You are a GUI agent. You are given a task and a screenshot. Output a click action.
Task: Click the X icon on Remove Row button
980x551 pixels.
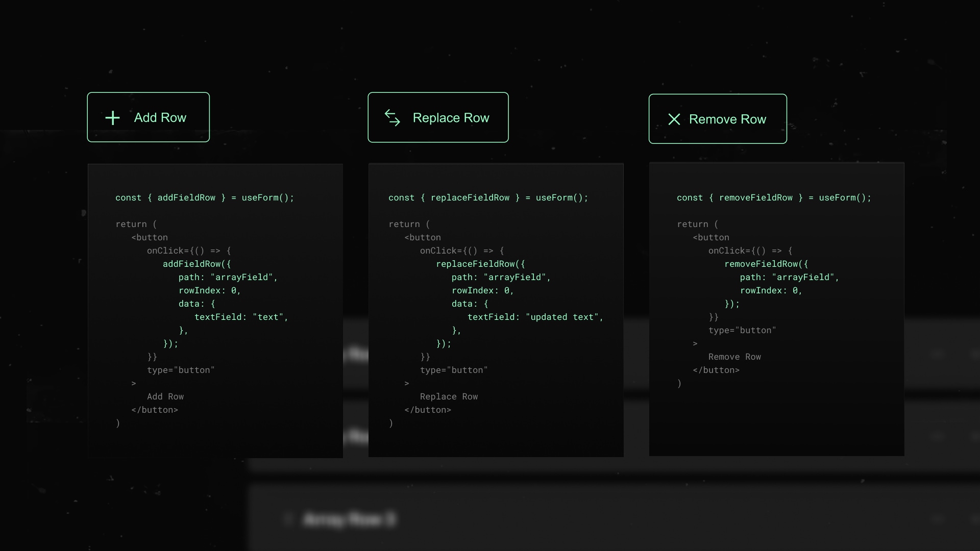click(x=674, y=119)
